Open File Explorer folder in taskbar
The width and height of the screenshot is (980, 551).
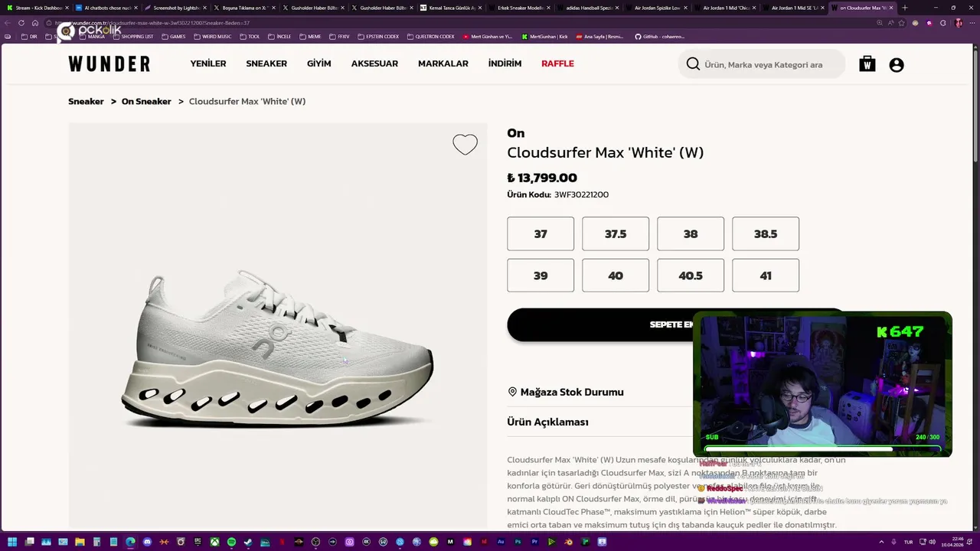click(80, 542)
